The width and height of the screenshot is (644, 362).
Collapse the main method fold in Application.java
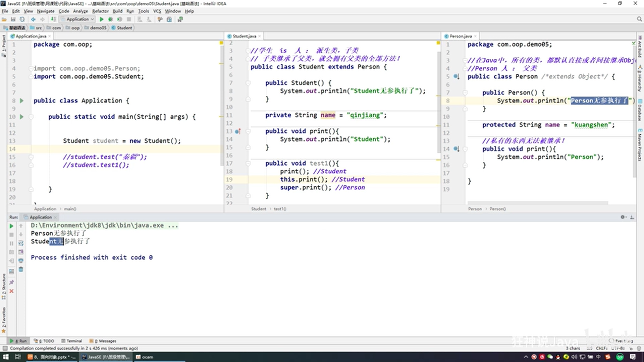[31, 117]
